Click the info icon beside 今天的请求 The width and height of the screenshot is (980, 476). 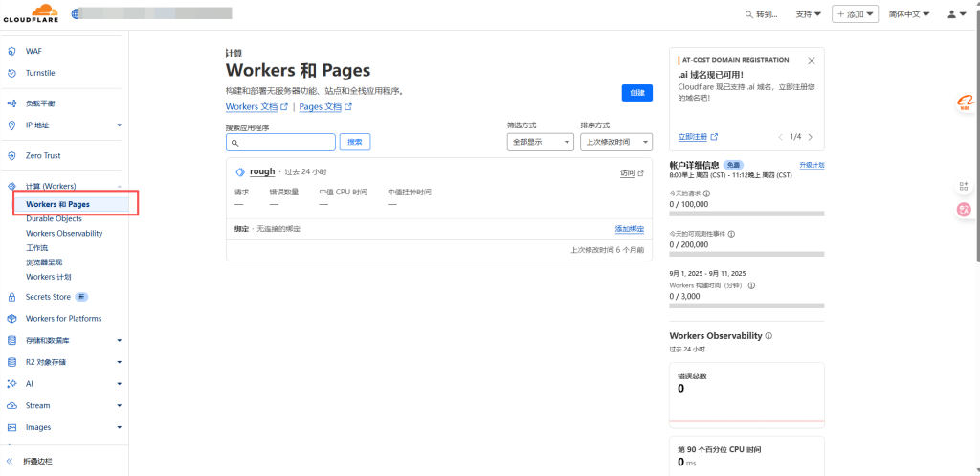tap(707, 193)
